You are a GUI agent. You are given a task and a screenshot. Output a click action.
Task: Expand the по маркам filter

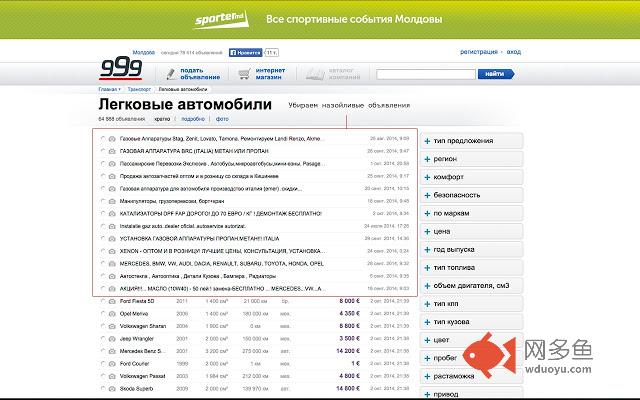pos(471,213)
